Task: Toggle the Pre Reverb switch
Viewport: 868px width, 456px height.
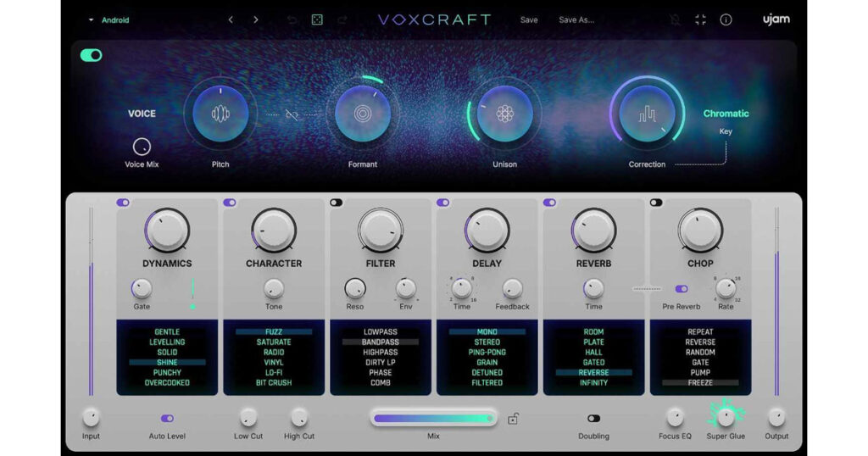Action: pos(682,289)
